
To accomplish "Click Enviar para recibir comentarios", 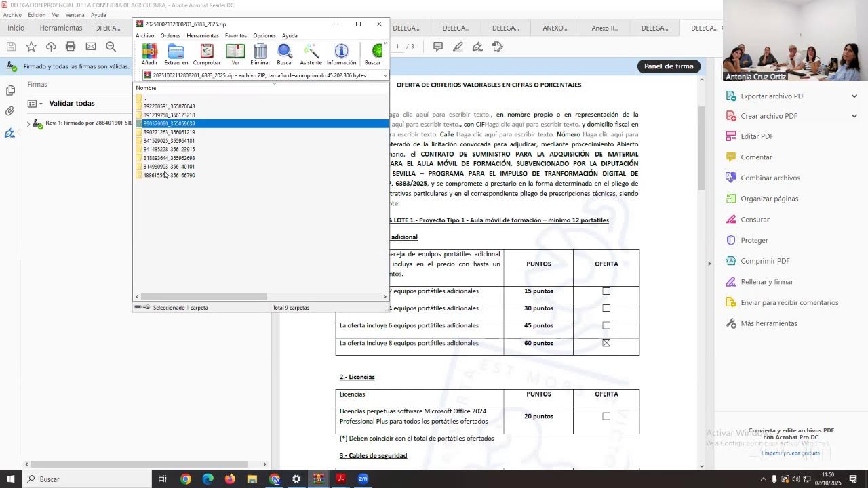I will (x=789, y=302).
